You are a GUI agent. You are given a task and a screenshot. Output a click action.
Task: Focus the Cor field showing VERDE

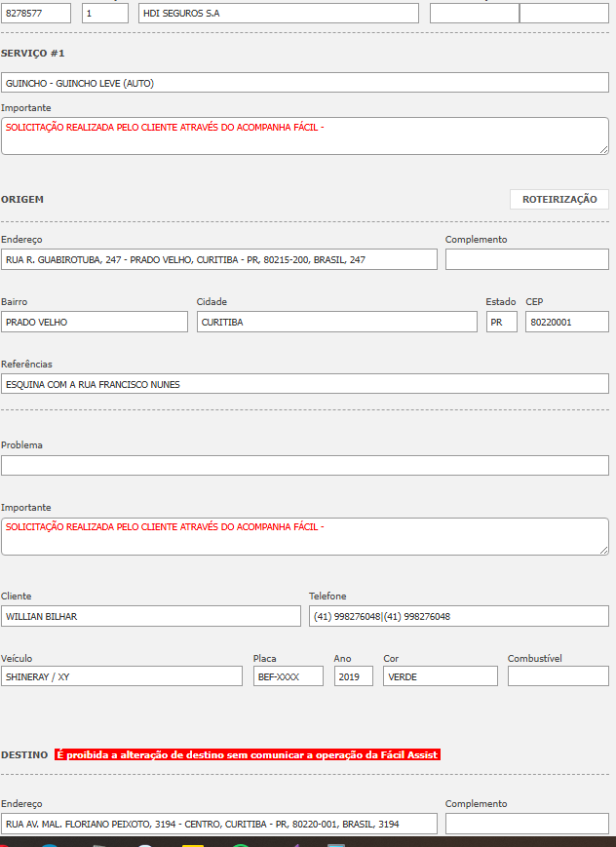[440, 676]
